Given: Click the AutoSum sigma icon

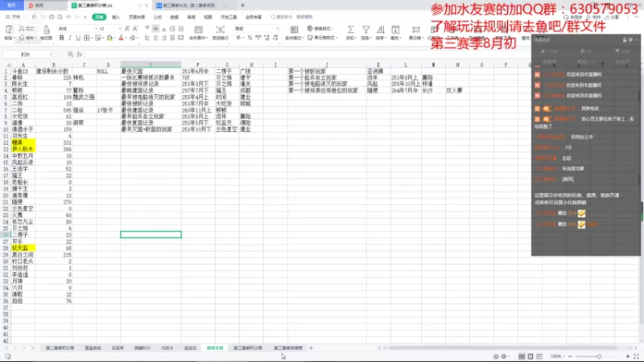Looking at the screenshot, I should click(350, 30).
